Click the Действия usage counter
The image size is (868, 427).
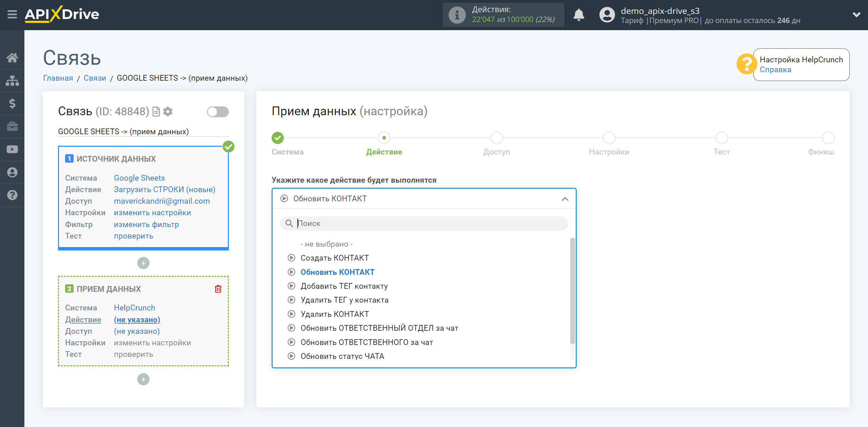(503, 15)
